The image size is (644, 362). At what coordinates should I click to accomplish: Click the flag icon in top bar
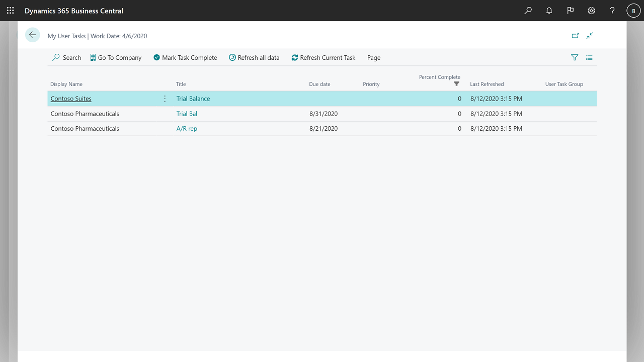click(x=570, y=11)
